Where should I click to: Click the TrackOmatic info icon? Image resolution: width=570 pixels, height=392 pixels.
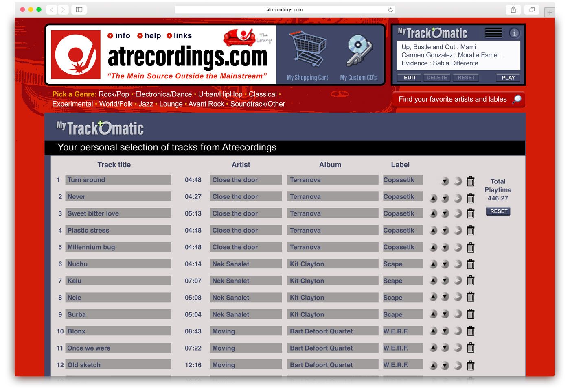click(514, 33)
